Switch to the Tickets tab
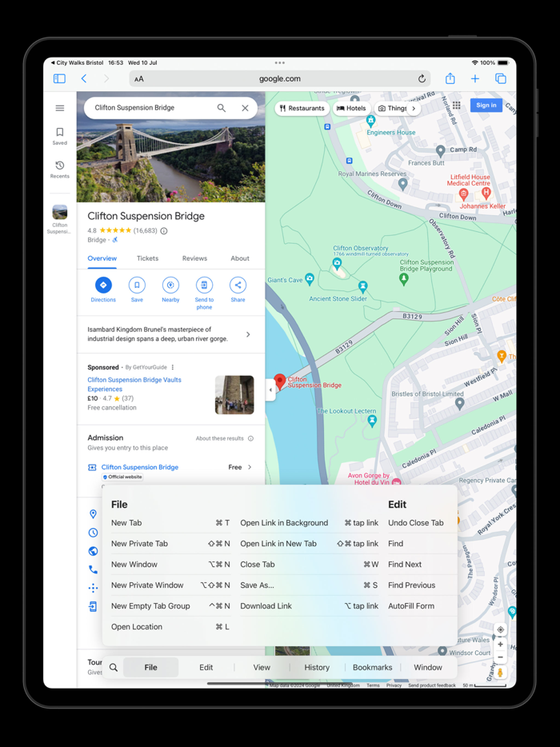Image resolution: width=560 pixels, height=747 pixels. click(x=148, y=258)
